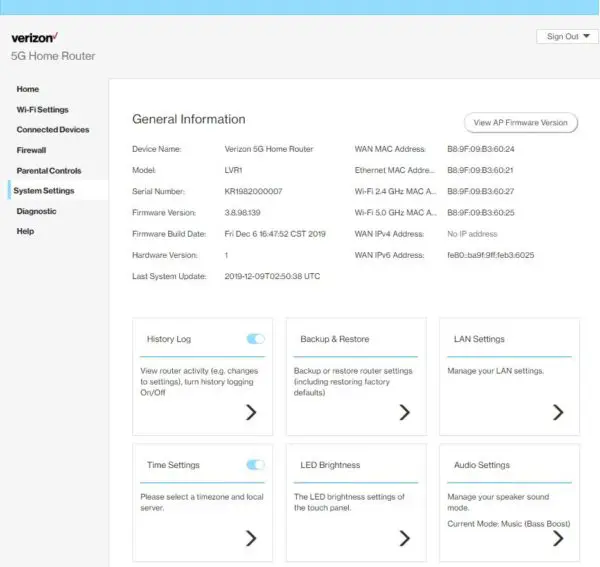600x567 pixels.
Task: Select firmware version 3.8.98.139
Action: [242, 213]
